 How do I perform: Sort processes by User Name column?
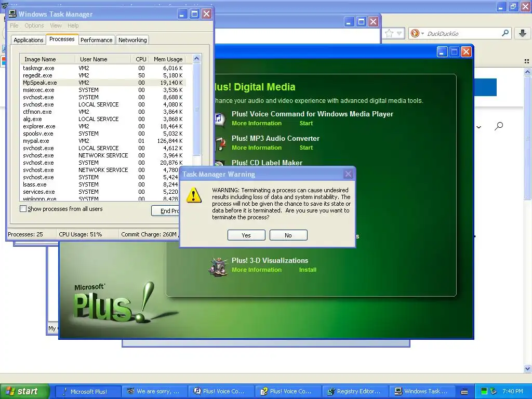pos(103,59)
